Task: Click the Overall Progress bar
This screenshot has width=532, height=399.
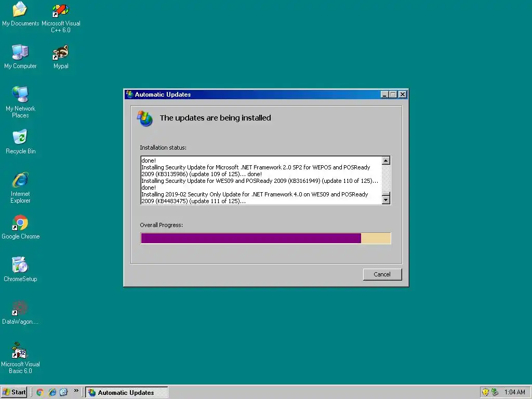Action: (265, 238)
